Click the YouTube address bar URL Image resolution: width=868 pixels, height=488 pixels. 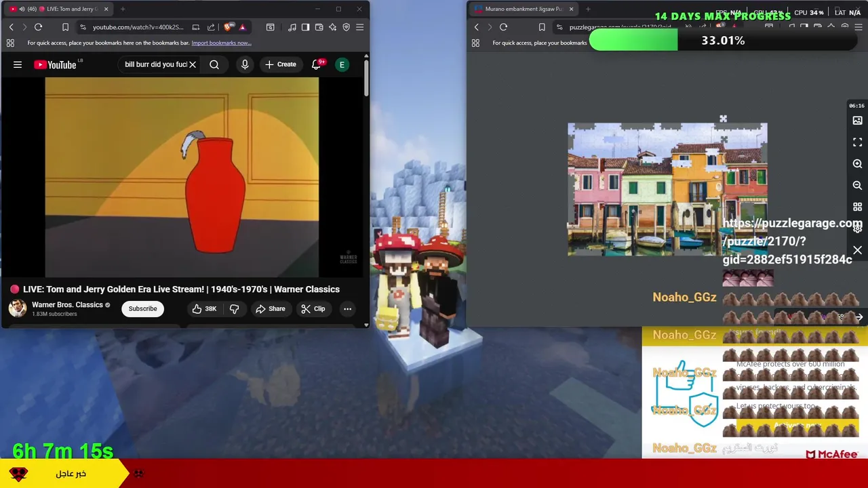pos(138,27)
